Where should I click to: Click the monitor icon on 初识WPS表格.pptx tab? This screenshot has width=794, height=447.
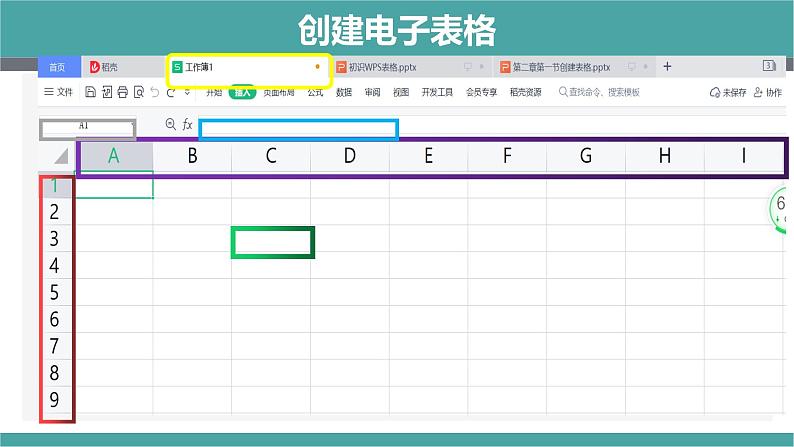tap(468, 66)
